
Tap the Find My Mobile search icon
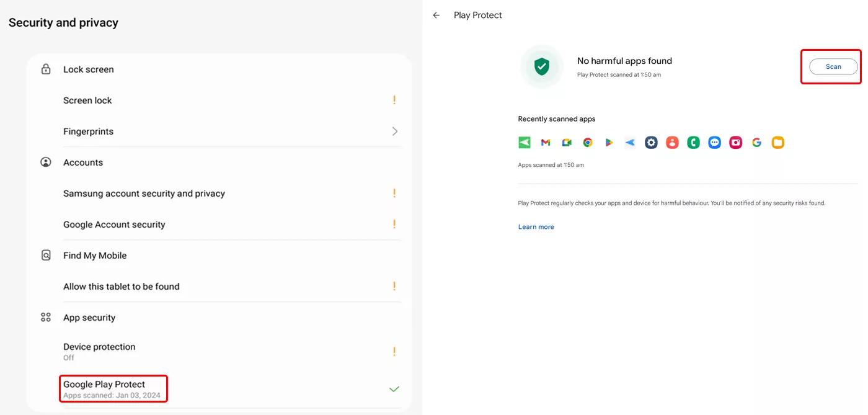click(x=46, y=255)
